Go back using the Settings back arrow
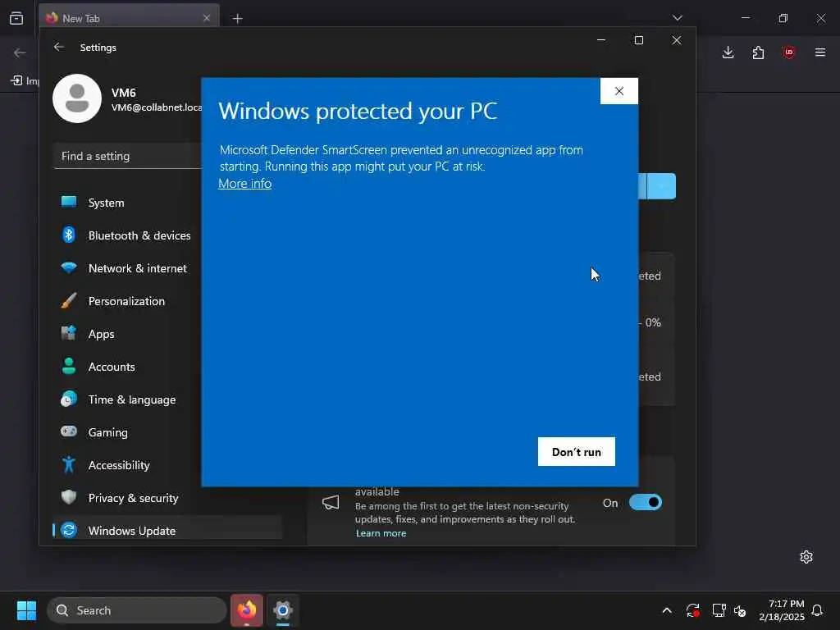840x630 pixels. pos(59,47)
